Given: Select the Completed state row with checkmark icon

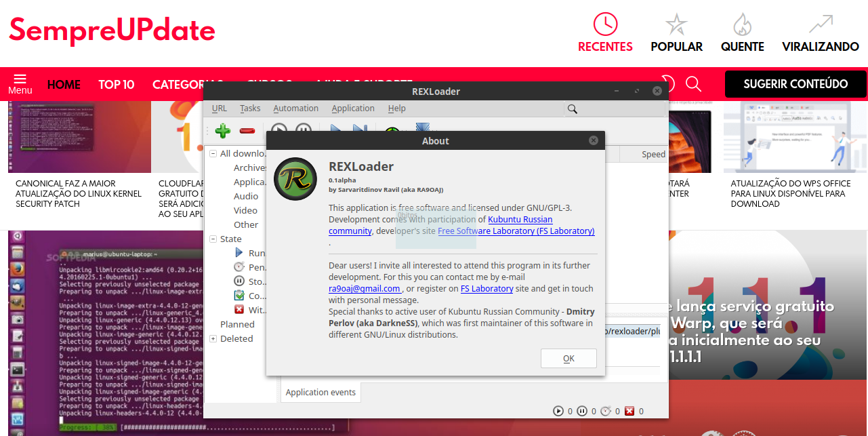Looking at the screenshot, I should coord(249,296).
